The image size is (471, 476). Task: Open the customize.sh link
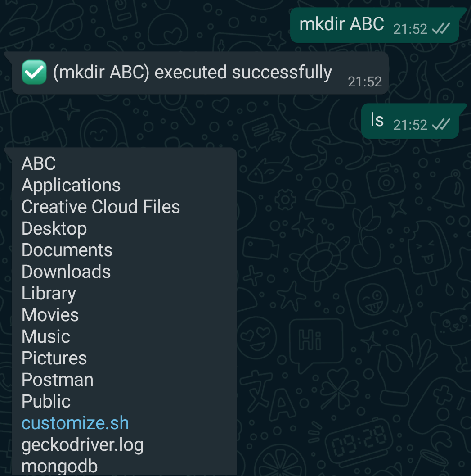pos(75,422)
